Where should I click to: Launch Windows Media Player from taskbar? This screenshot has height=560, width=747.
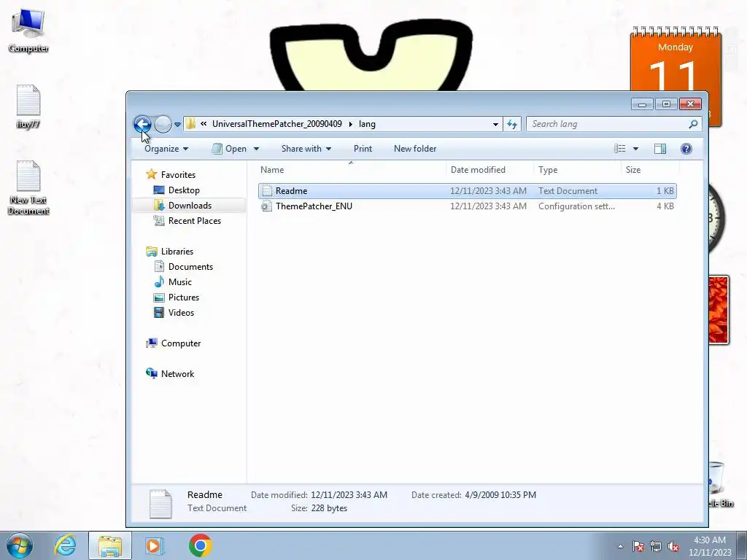tap(154, 545)
